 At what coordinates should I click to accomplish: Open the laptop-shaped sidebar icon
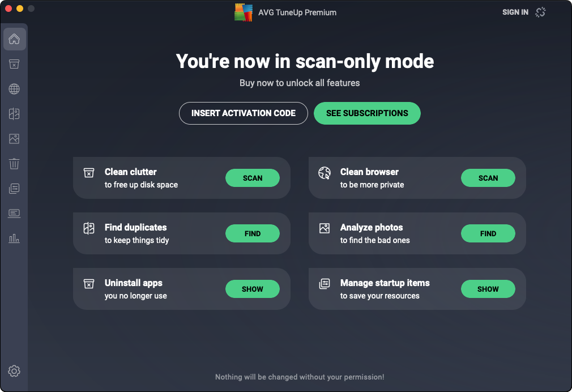click(14, 214)
